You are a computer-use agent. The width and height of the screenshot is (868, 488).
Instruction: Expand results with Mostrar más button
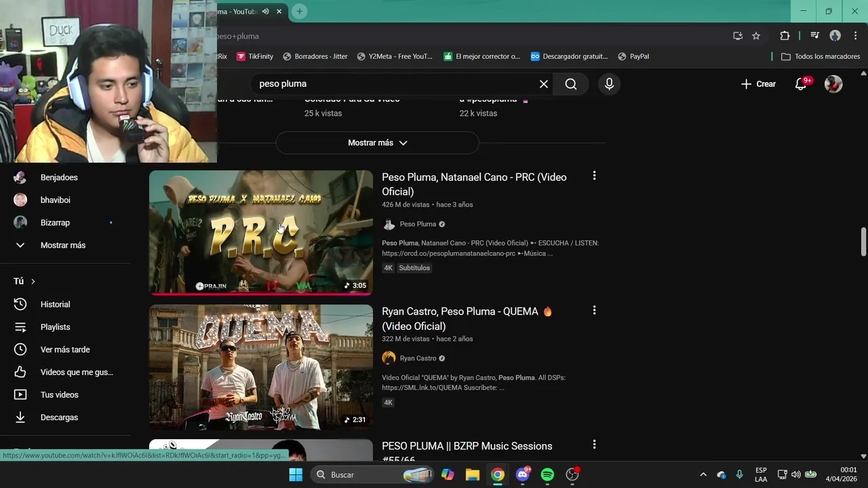point(377,143)
